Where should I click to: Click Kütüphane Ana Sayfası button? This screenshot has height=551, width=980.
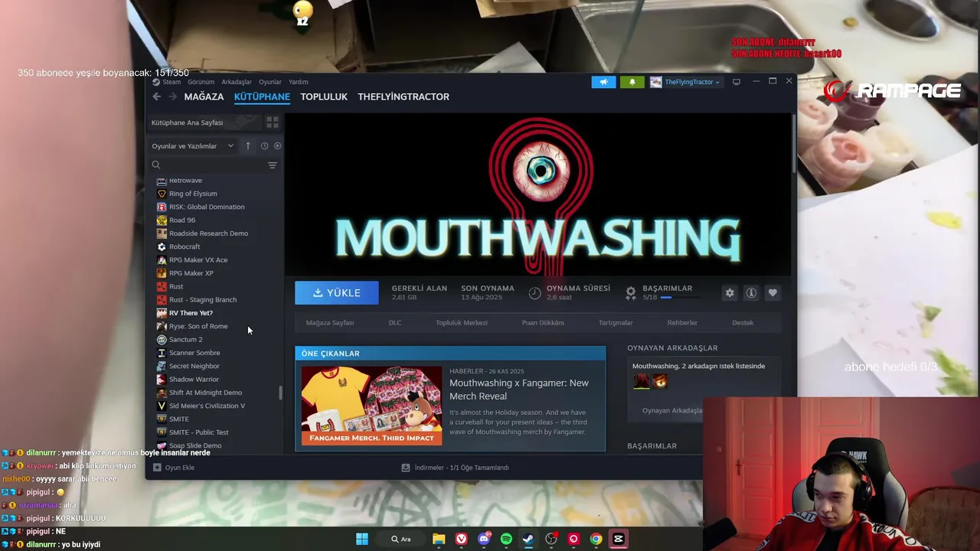coord(204,122)
